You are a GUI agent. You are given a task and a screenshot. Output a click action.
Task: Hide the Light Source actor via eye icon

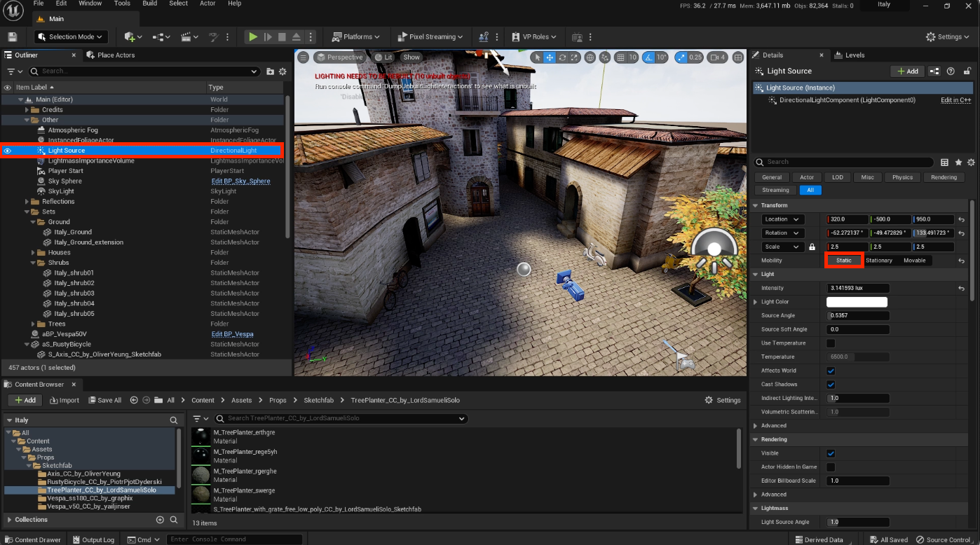(x=8, y=151)
